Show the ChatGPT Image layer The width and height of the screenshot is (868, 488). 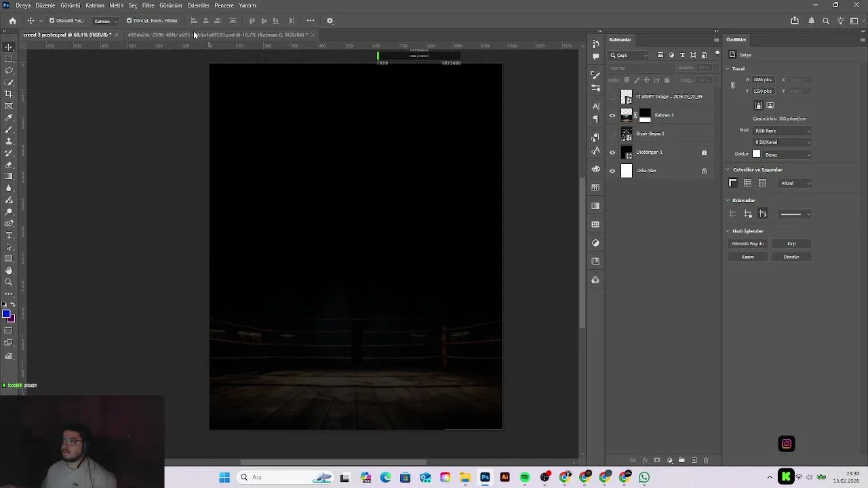click(612, 97)
